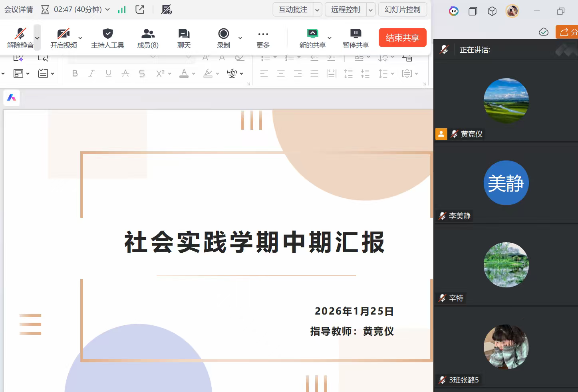Click the green network signal bars icon
Screen dimensions: 578x392
[x=122, y=10]
